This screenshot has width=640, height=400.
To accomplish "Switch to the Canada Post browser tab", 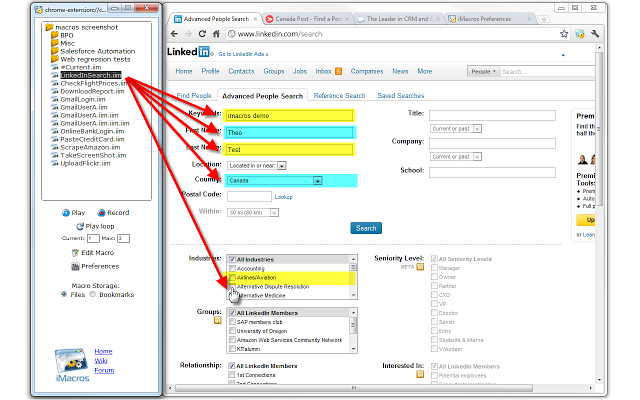I will (x=307, y=19).
